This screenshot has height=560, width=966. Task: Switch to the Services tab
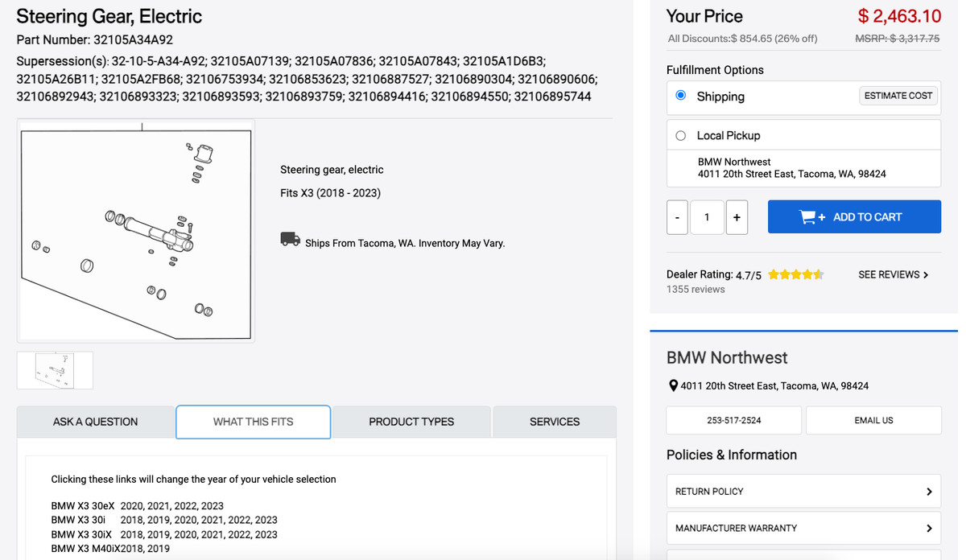click(x=555, y=422)
